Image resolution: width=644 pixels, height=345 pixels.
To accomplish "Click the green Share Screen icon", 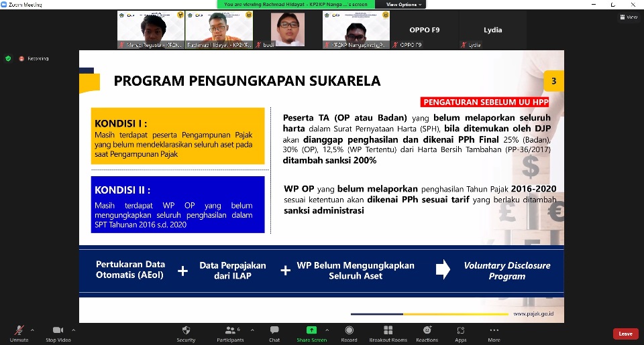I will tap(311, 330).
